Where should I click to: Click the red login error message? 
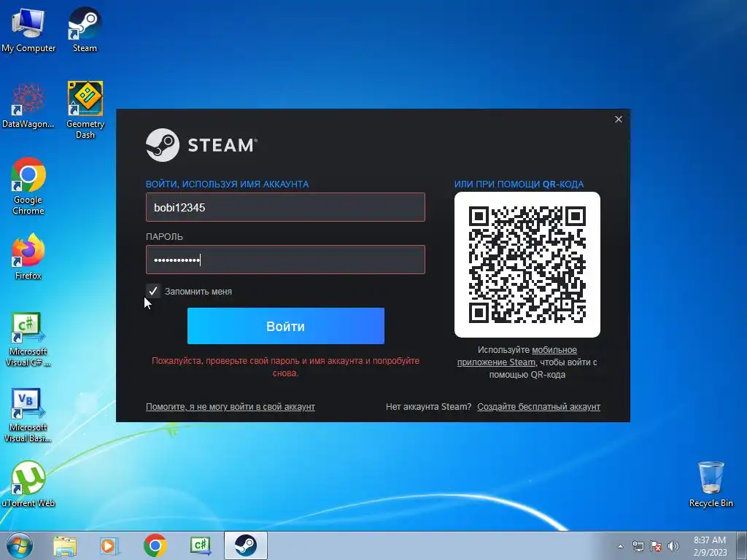click(x=285, y=367)
